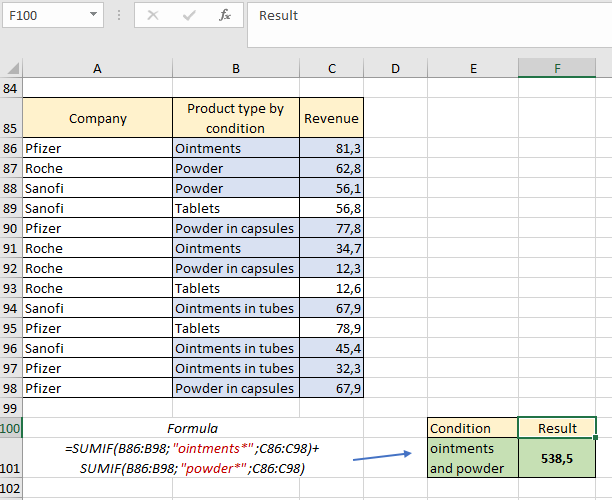The height and width of the screenshot is (500, 612).
Task: Click the Revenue table header cell
Action: [332, 118]
